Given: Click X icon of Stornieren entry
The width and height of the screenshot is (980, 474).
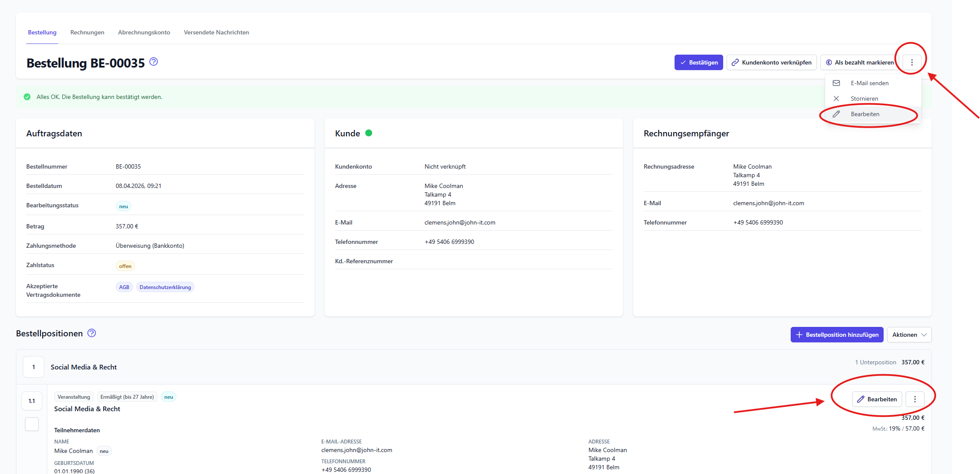Looking at the screenshot, I should 836,98.
